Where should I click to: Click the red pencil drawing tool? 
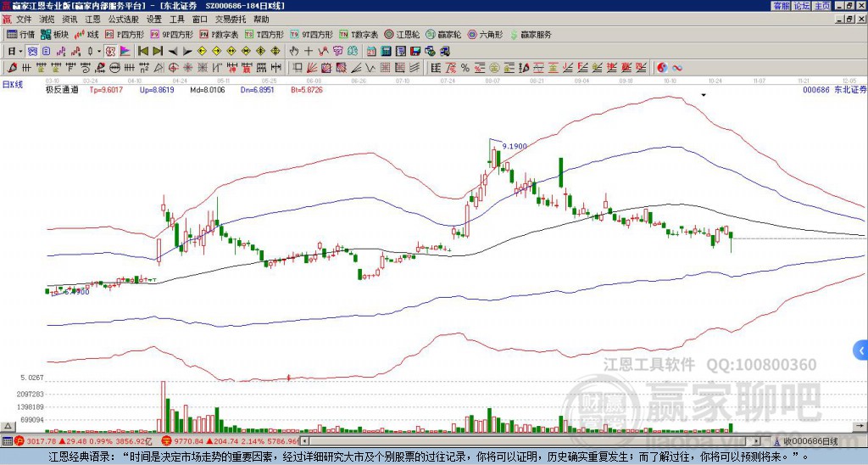coord(11,68)
